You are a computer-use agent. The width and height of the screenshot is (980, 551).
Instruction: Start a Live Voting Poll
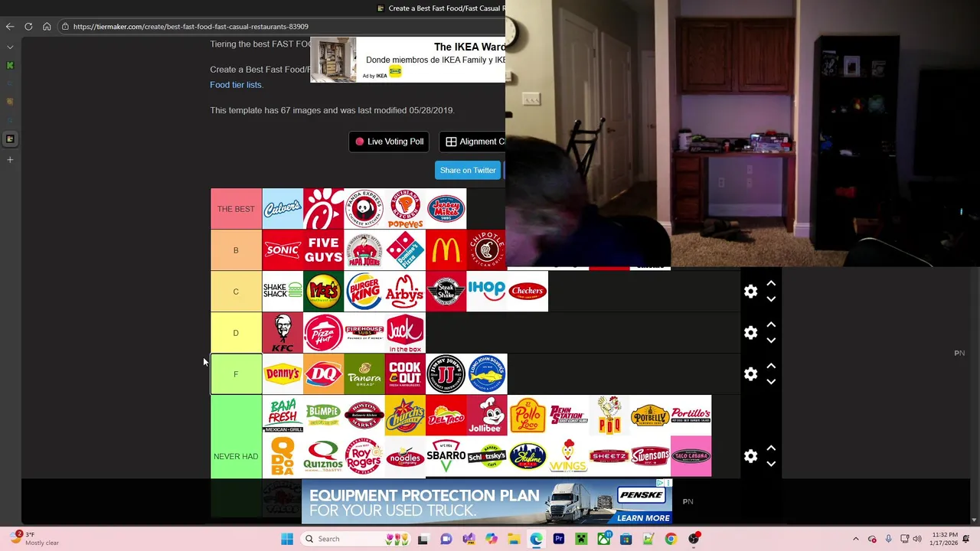389,142
